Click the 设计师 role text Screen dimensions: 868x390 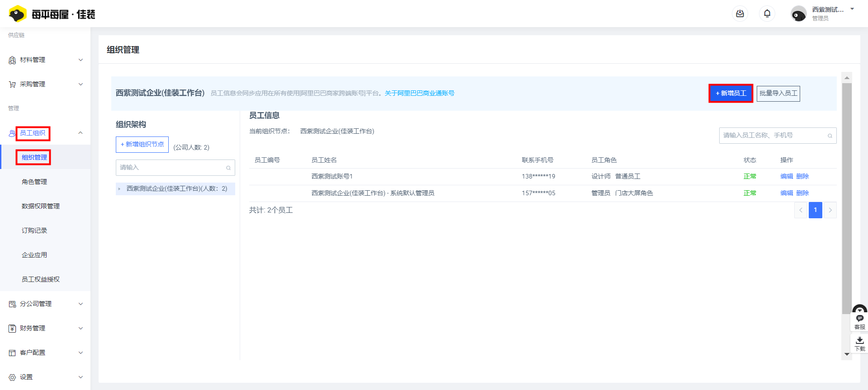click(601, 176)
